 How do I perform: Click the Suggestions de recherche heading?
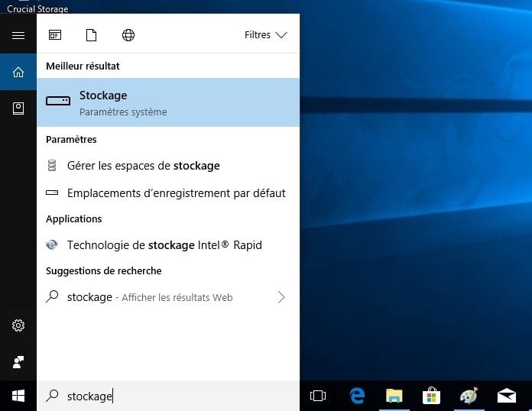click(104, 270)
